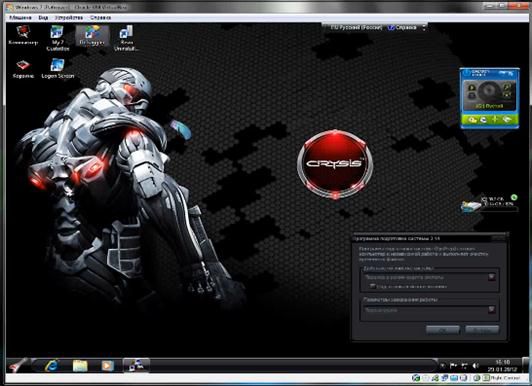Select the Revo Uninstaller desktop shortcut
Image resolution: width=532 pixels, height=386 pixels.
(126, 38)
